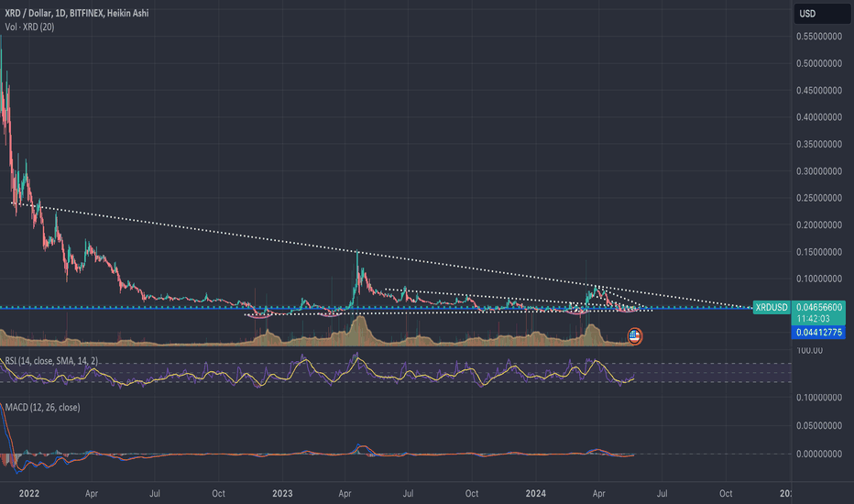Click the 0.04412775 blue price label
The height and width of the screenshot is (504, 854).
coord(818,332)
